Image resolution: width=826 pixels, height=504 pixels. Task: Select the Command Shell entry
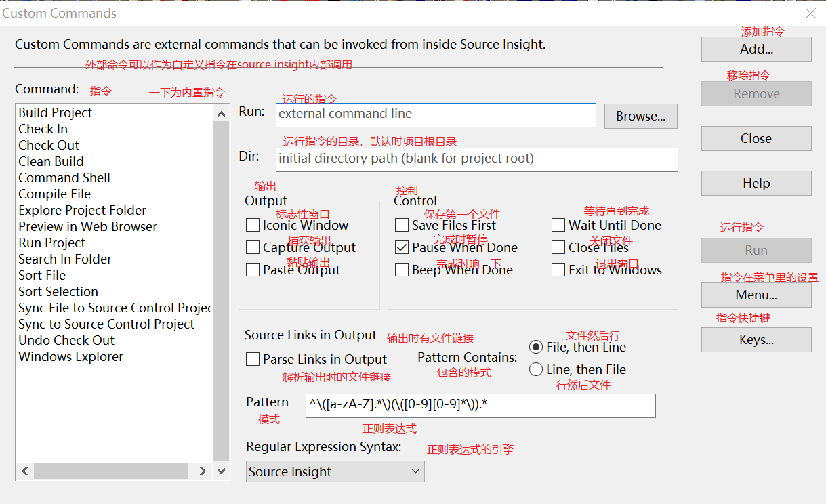(x=64, y=178)
